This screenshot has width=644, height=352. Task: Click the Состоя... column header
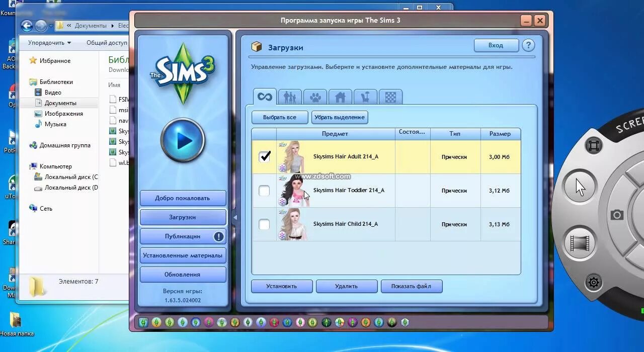pyautogui.click(x=412, y=133)
